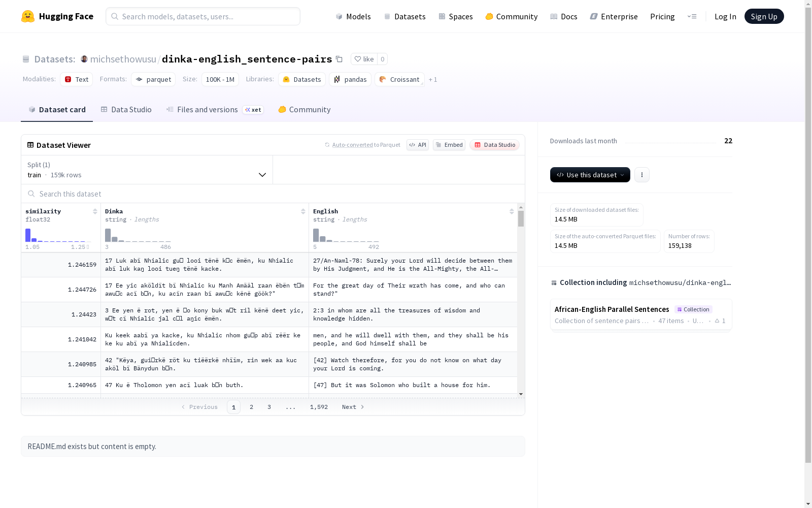The width and height of the screenshot is (812, 508).
Task: Open Enterprise in top navigation
Action: click(x=614, y=16)
